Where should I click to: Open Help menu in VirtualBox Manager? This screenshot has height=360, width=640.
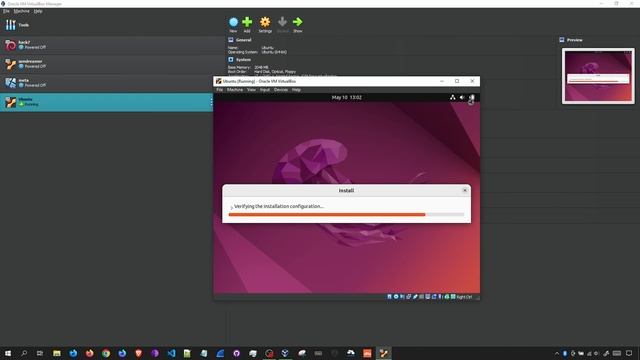38,11
